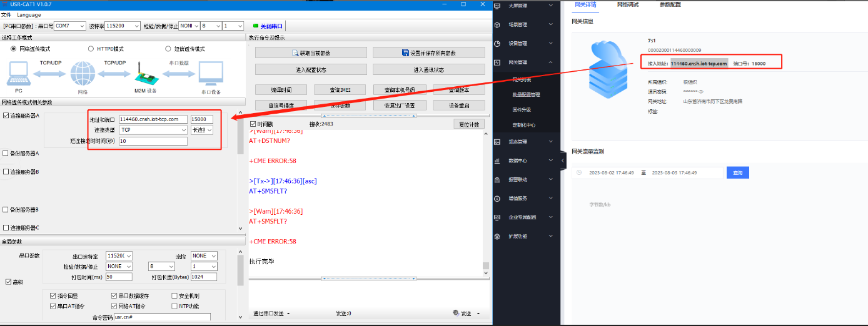Click the 增值服务 coin icon in sidebar
The width and height of the screenshot is (868, 326).
(x=497, y=199)
